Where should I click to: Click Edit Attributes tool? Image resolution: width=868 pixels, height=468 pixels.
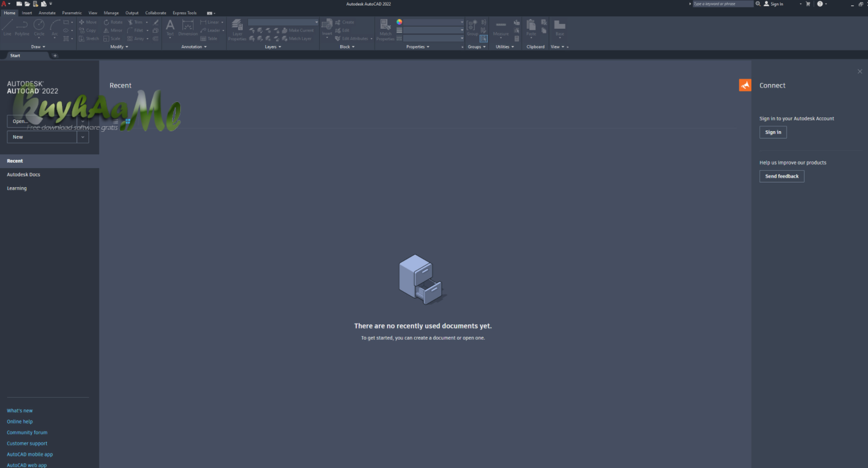(x=352, y=38)
